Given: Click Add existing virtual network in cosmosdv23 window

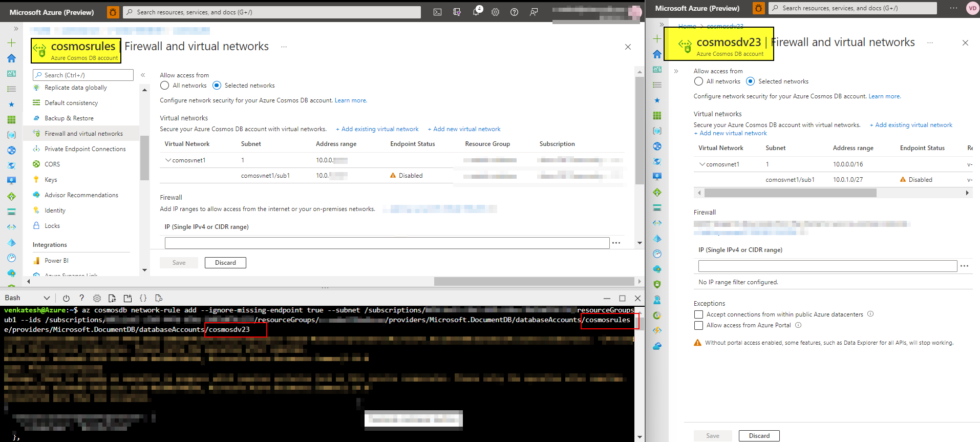Looking at the screenshot, I should tap(911, 125).
